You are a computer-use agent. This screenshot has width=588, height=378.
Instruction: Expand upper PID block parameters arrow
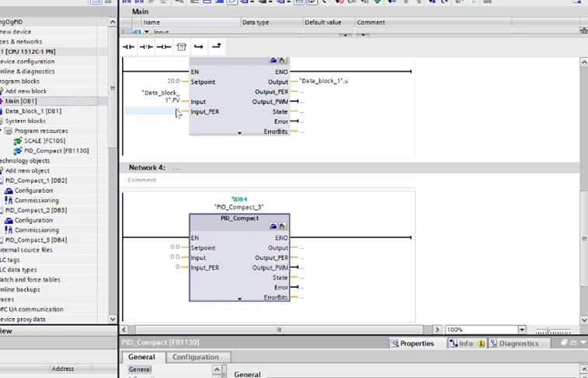[x=239, y=133]
